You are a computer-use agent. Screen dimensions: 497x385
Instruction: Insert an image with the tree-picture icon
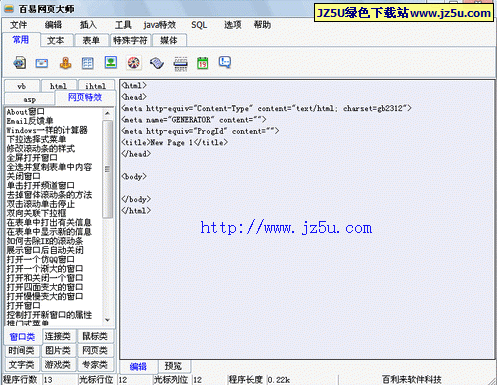111,62
